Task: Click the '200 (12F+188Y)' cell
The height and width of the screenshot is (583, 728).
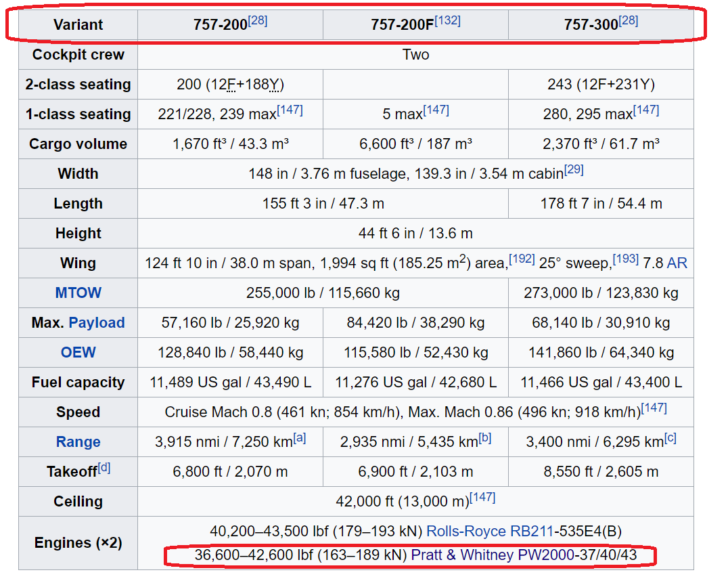Action: (230, 84)
